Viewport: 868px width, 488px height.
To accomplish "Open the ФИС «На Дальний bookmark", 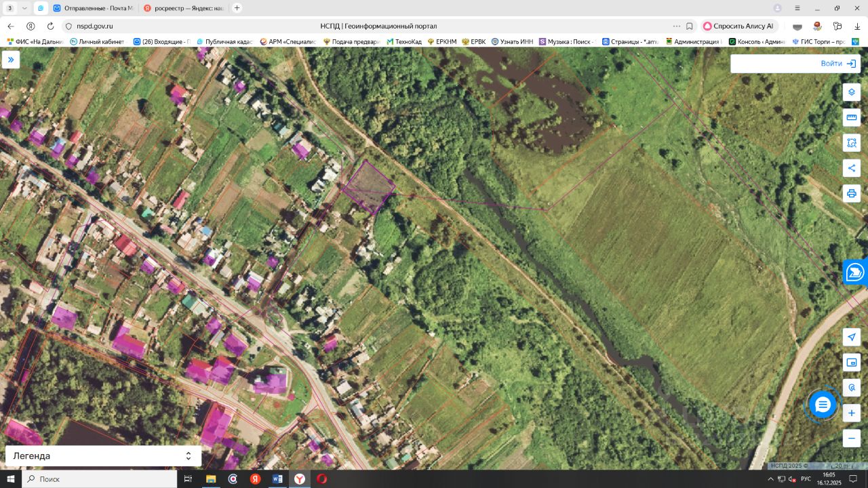I will click(35, 41).
